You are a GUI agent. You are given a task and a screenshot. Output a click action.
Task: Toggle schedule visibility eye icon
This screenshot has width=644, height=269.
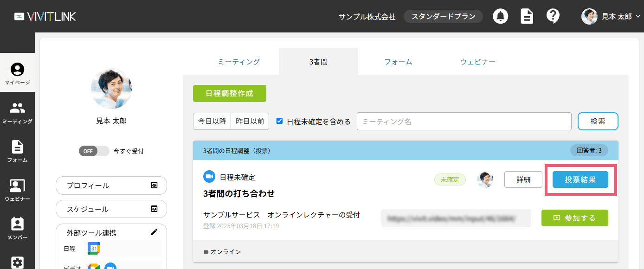pos(155,209)
